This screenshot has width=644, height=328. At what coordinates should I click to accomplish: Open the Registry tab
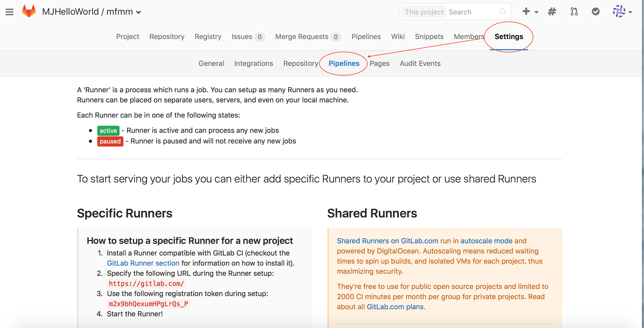tap(208, 37)
